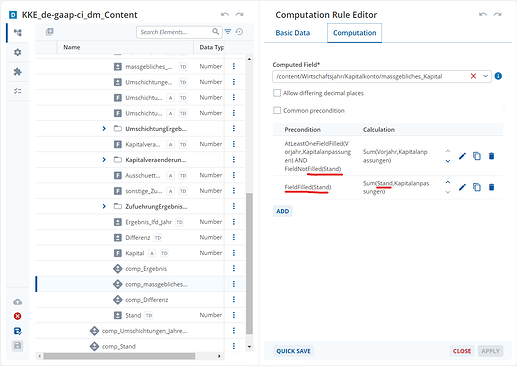Screen dimensions: 517x367
Task: Open the history clock icon
Action: [x=239, y=32]
